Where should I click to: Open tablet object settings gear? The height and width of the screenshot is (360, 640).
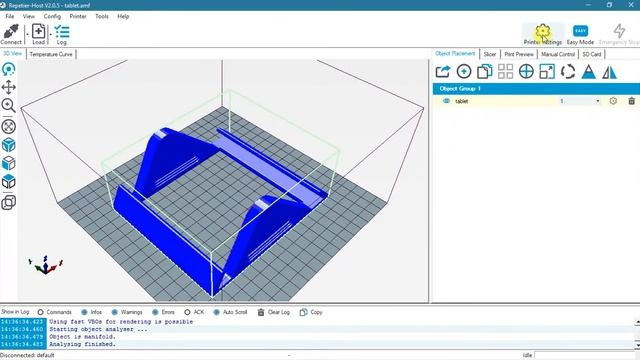(x=613, y=101)
